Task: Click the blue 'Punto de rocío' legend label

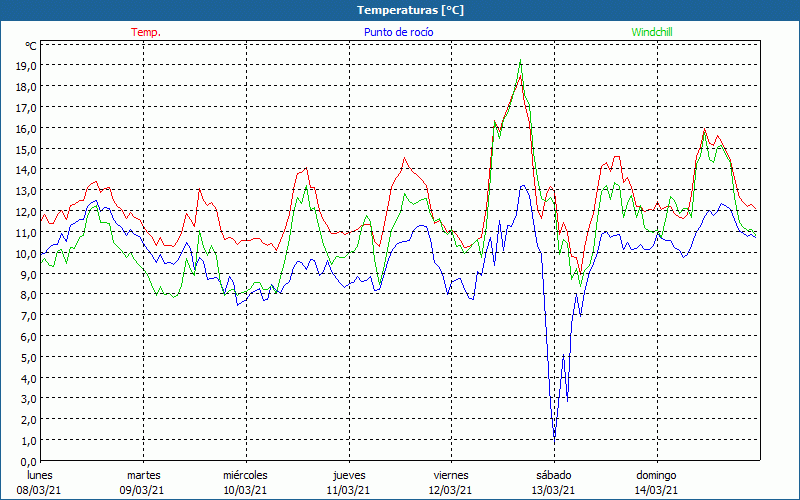Action: point(398,32)
